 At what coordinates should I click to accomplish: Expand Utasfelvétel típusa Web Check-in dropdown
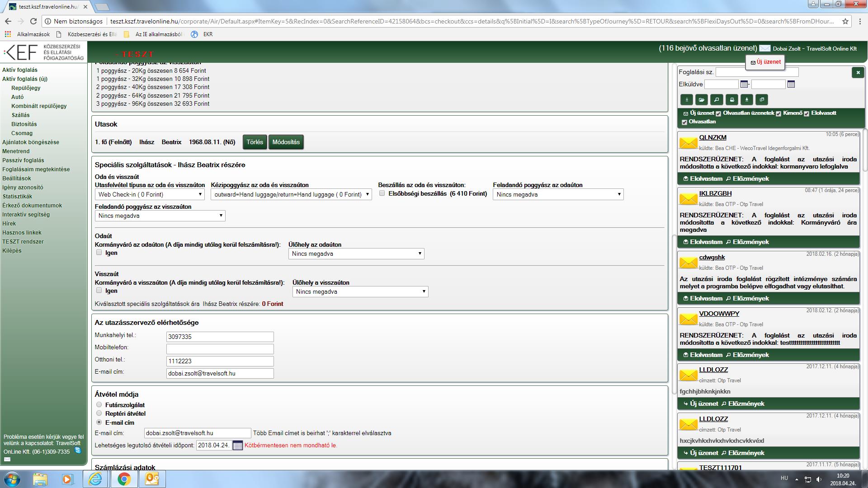click(x=150, y=194)
